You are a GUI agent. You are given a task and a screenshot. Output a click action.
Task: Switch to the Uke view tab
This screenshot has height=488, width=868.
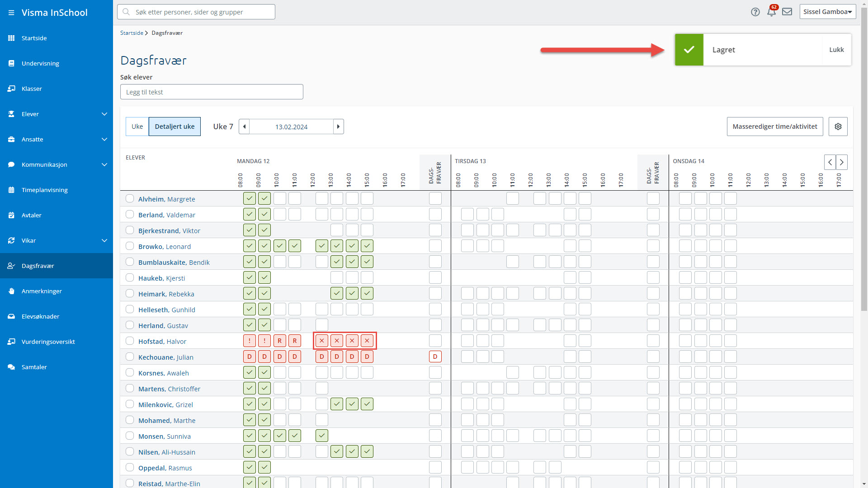pyautogui.click(x=137, y=127)
